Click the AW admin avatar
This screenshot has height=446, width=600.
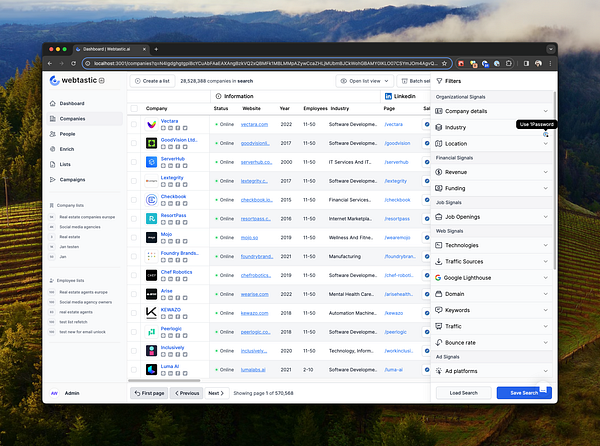point(54,393)
